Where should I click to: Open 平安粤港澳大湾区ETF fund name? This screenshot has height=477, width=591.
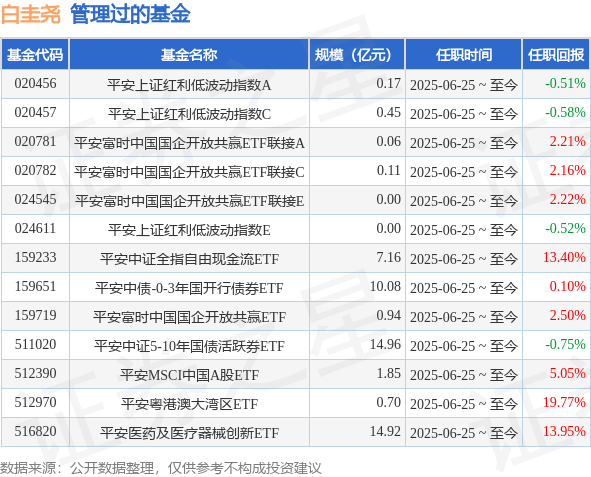coord(189,404)
